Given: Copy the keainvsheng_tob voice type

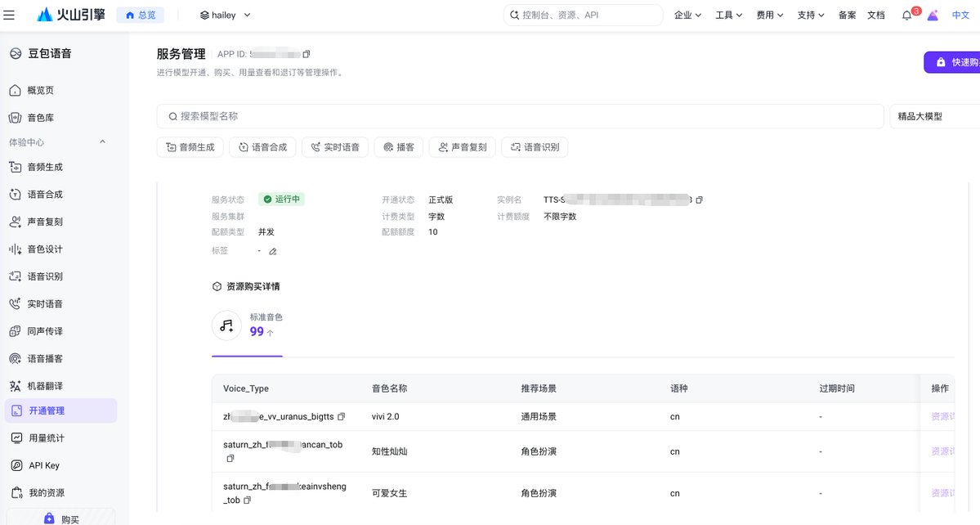Looking at the screenshot, I should tap(248, 500).
